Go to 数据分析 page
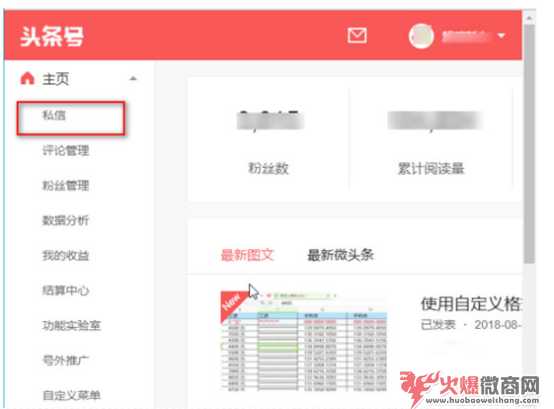 (66, 220)
